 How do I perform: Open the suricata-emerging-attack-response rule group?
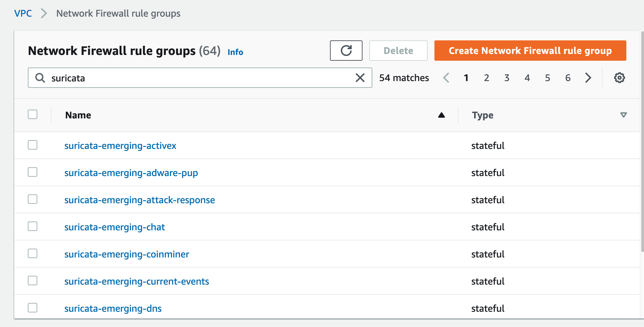click(x=139, y=200)
